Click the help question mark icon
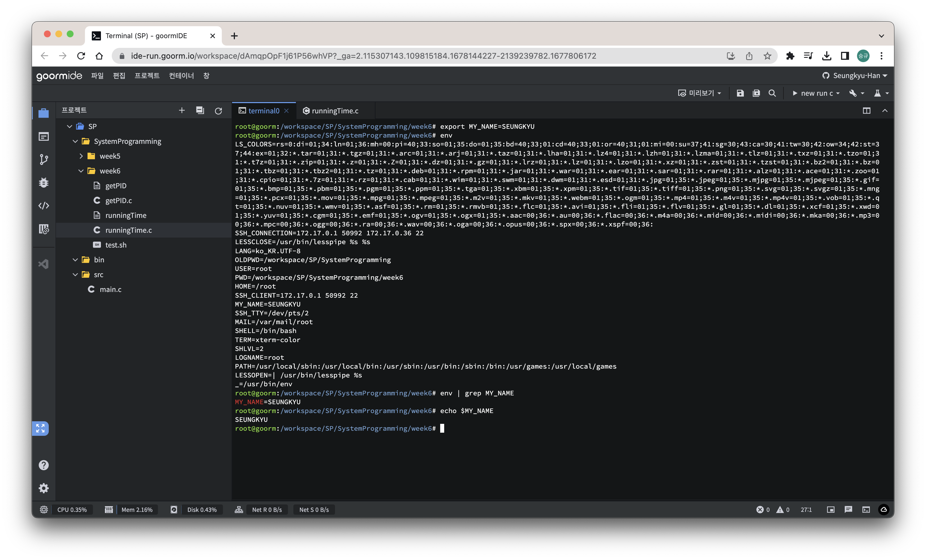The image size is (926, 560). pyautogui.click(x=44, y=465)
